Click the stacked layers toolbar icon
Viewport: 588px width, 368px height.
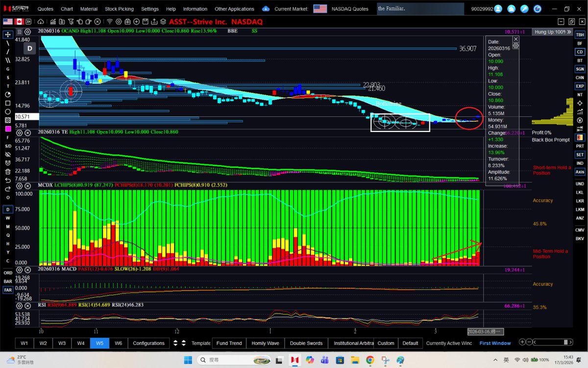(163, 22)
